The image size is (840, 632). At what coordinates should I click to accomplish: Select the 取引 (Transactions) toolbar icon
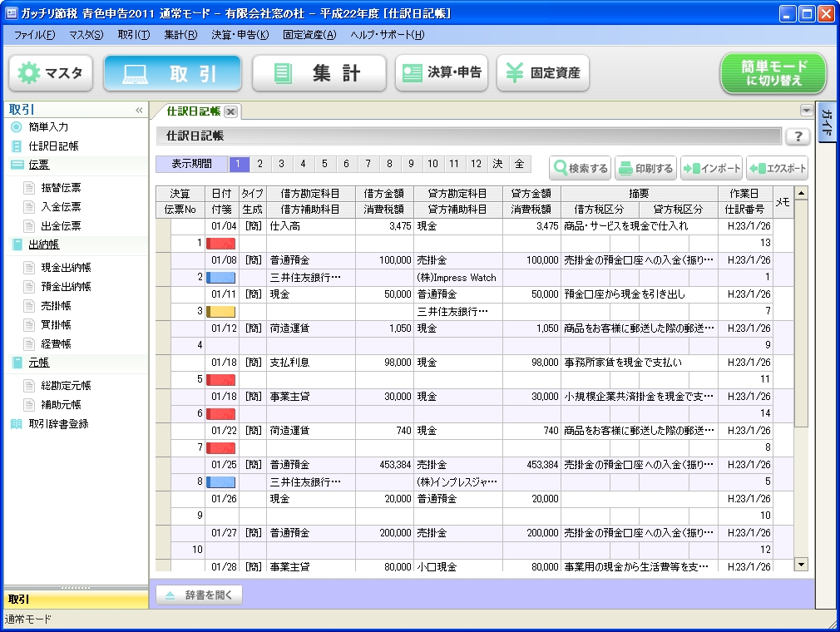click(x=173, y=73)
